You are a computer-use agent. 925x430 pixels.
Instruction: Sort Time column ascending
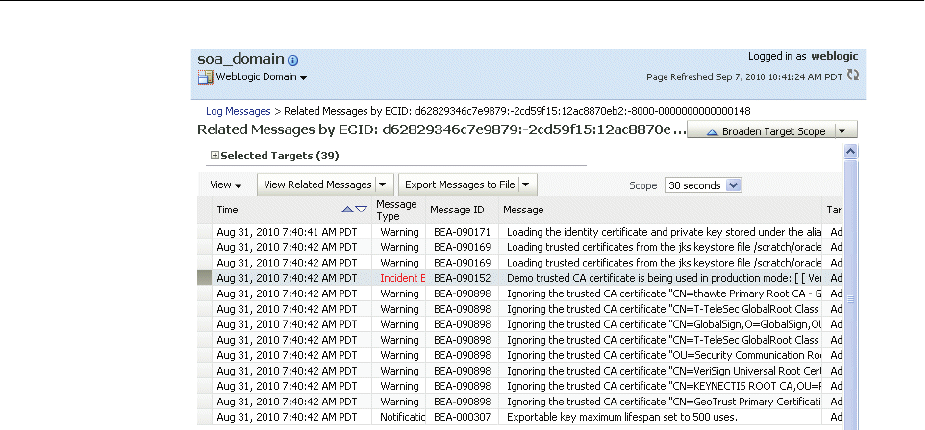click(x=346, y=209)
